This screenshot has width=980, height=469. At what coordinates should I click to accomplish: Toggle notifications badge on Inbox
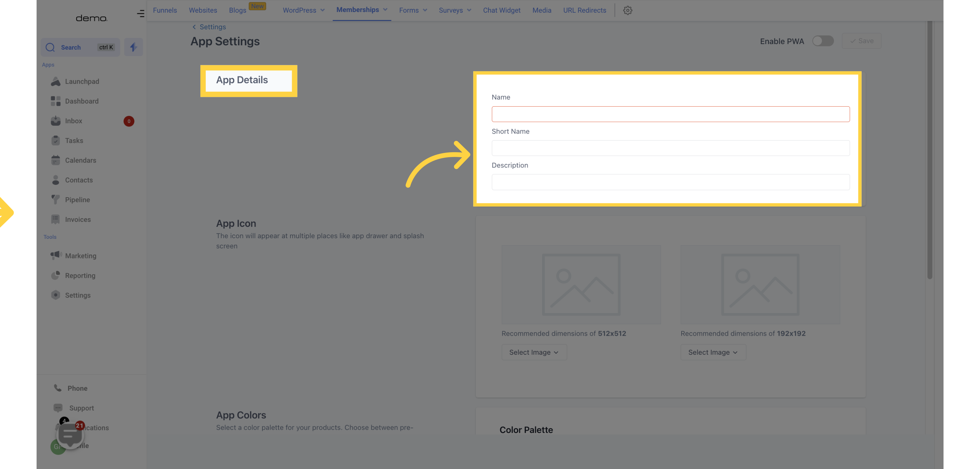click(x=129, y=121)
